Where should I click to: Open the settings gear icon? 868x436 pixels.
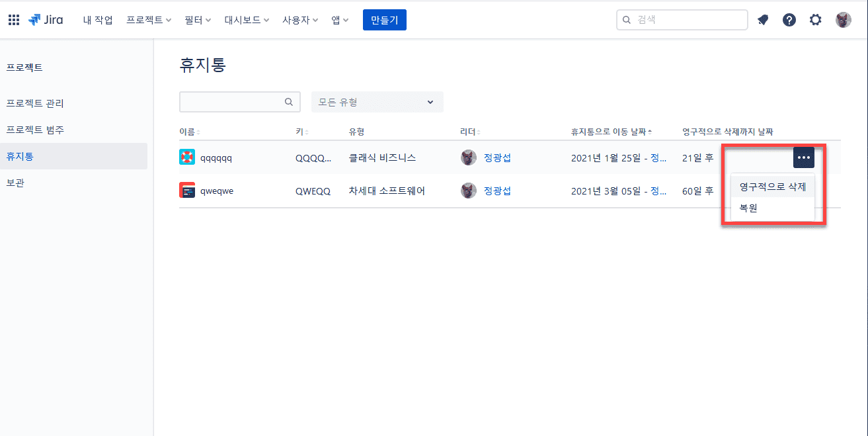point(816,20)
